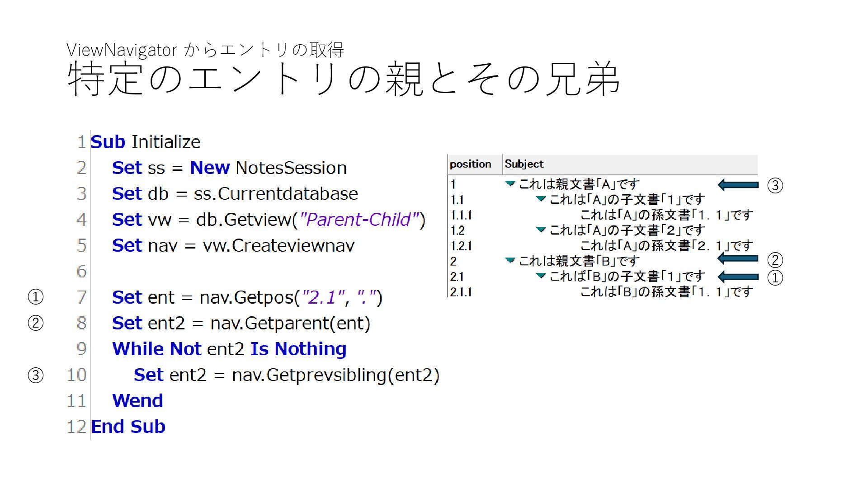The width and height of the screenshot is (868, 488).
Task: Click the arrow marked ③ beside document A
Action: [x=738, y=185]
